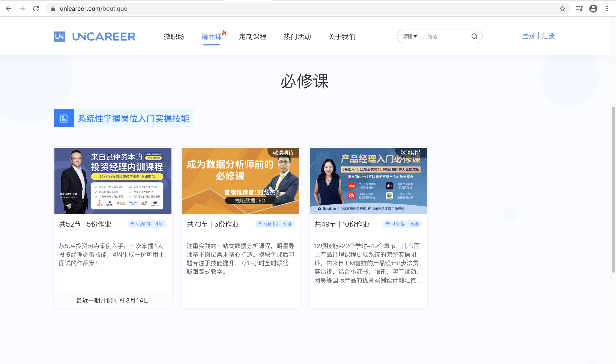The width and height of the screenshot is (616, 364).
Task: Click 最近一期开课时间:3月14日 footer
Action: (113, 301)
